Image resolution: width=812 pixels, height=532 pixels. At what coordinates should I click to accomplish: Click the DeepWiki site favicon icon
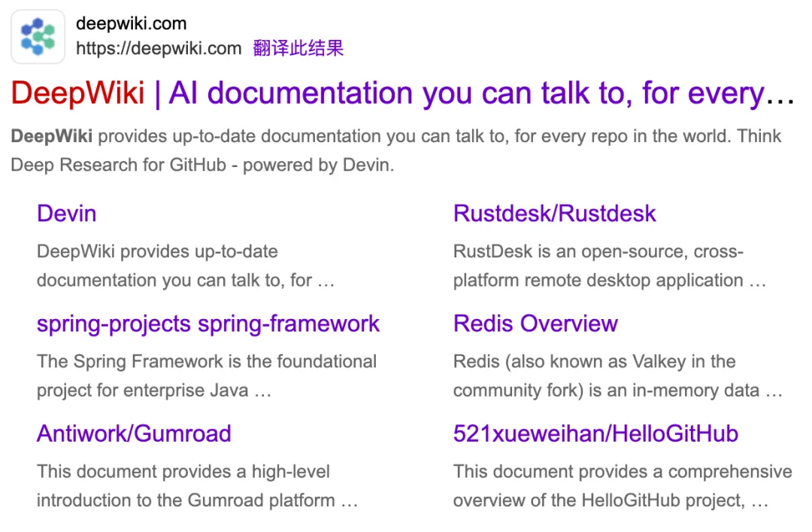pyautogui.click(x=38, y=37)
